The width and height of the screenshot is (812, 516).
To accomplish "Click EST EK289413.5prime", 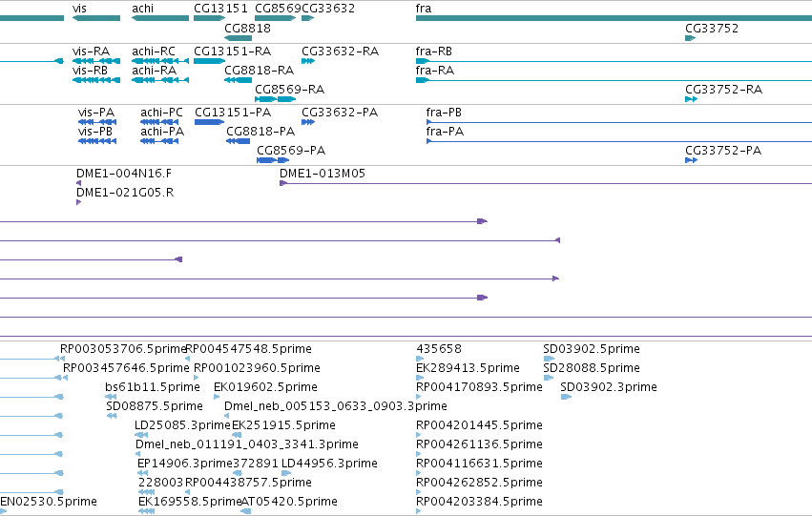I will (468, 368).
